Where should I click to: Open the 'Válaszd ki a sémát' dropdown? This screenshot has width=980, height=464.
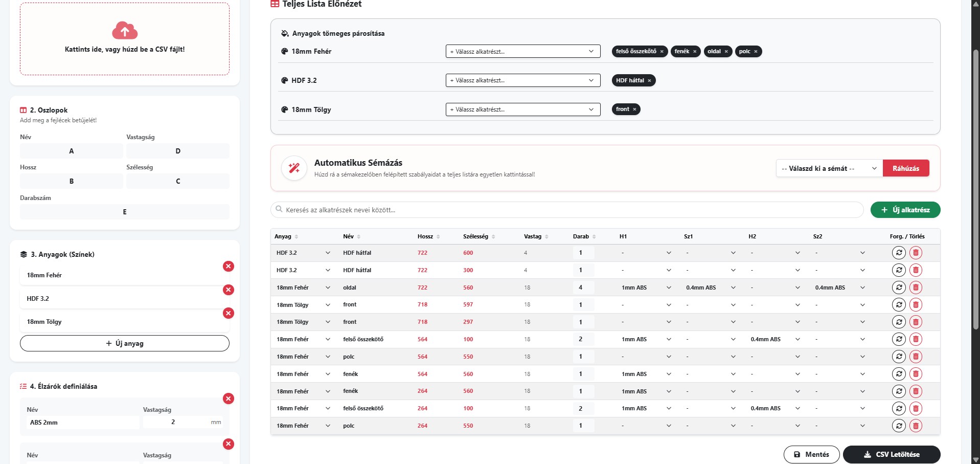(829, 168)
